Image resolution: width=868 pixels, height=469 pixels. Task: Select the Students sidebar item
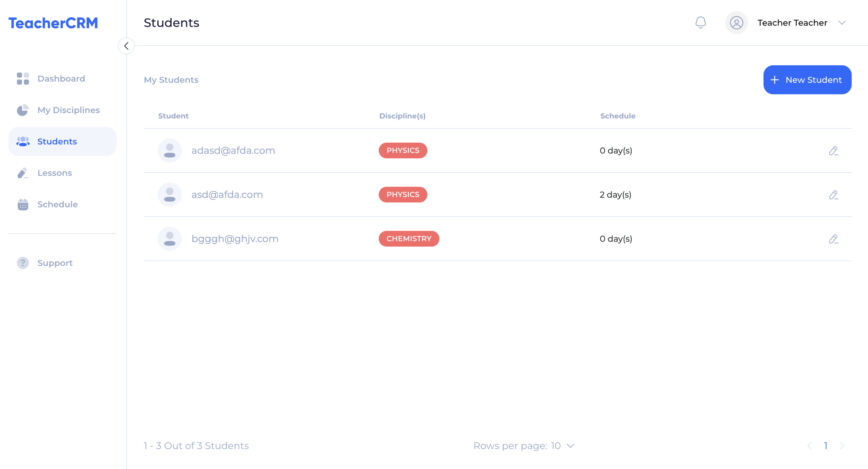[57, 141]
